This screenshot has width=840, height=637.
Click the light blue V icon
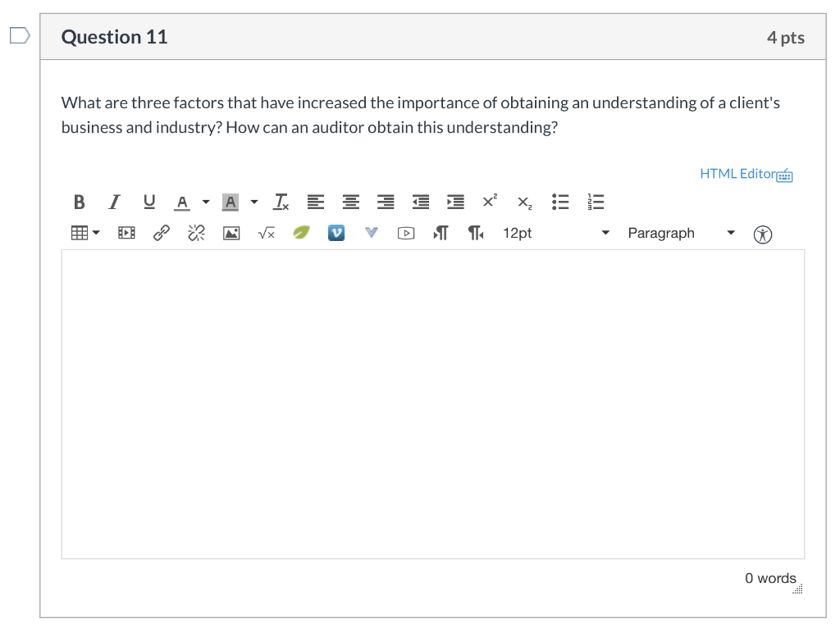click(x=372, y=232)
